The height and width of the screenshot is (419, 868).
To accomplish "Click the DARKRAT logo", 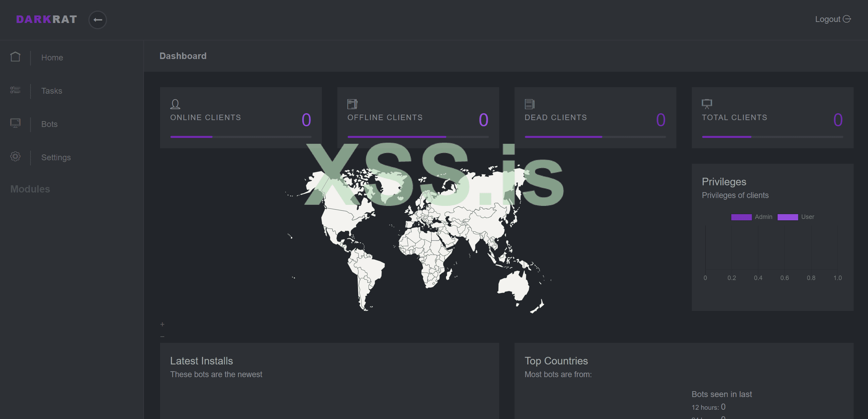I will (x=47, y=20).
